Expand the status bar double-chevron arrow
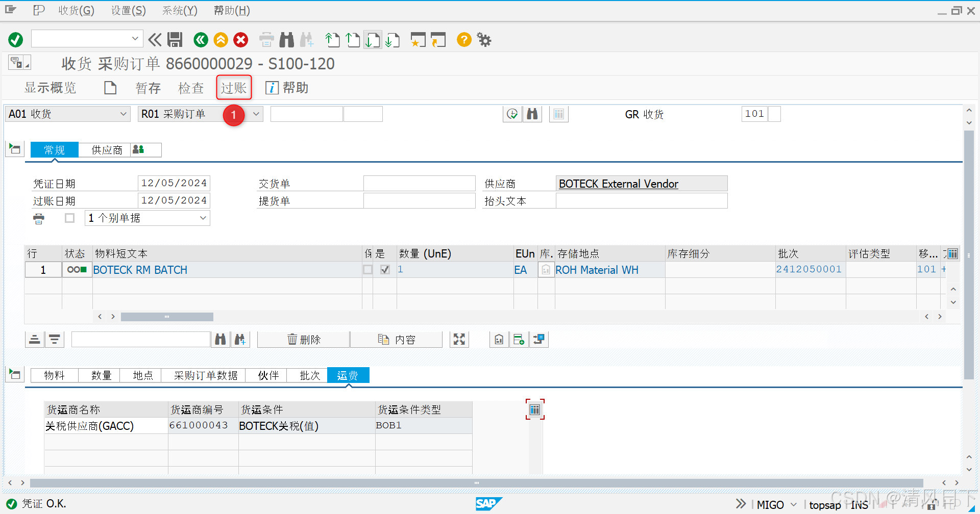Screen dimensions: 980x514 click(x=741, y=504)
